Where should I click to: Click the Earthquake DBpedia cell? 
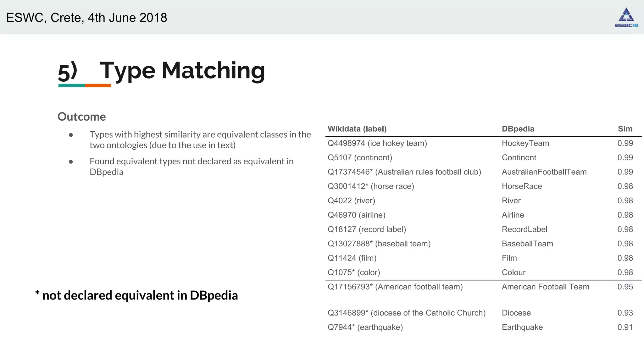522,327
